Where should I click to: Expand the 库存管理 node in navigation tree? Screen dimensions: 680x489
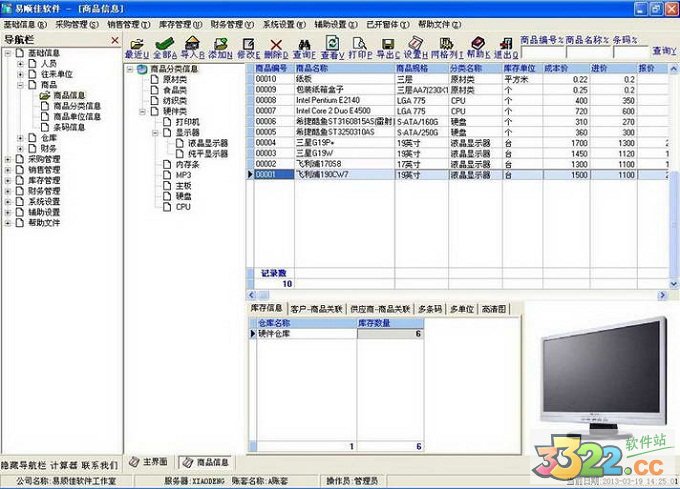tap(8, 180)
